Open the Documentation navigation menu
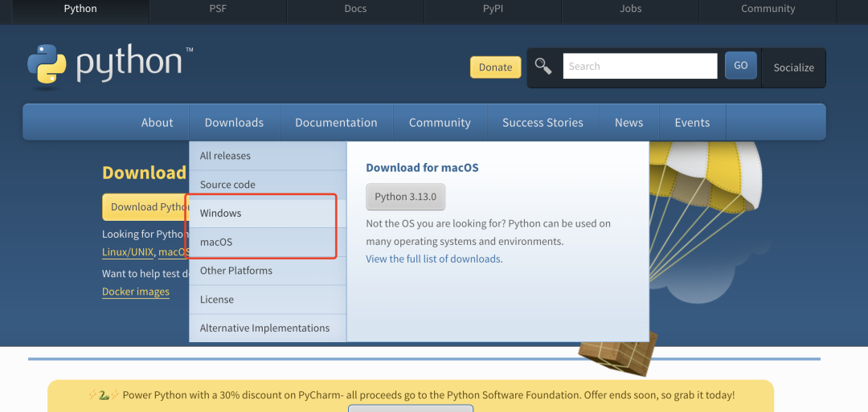868x412 pixels. tap(336, 122)
